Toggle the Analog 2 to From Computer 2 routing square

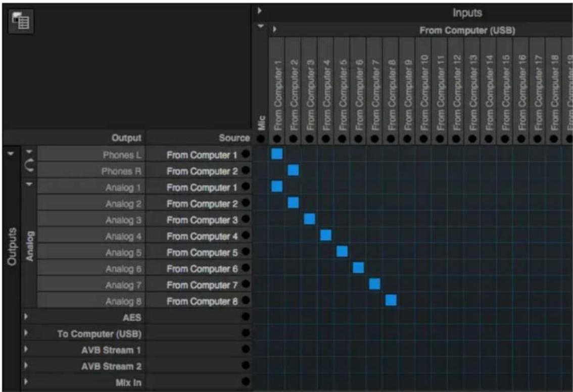(x=293, y=203)
